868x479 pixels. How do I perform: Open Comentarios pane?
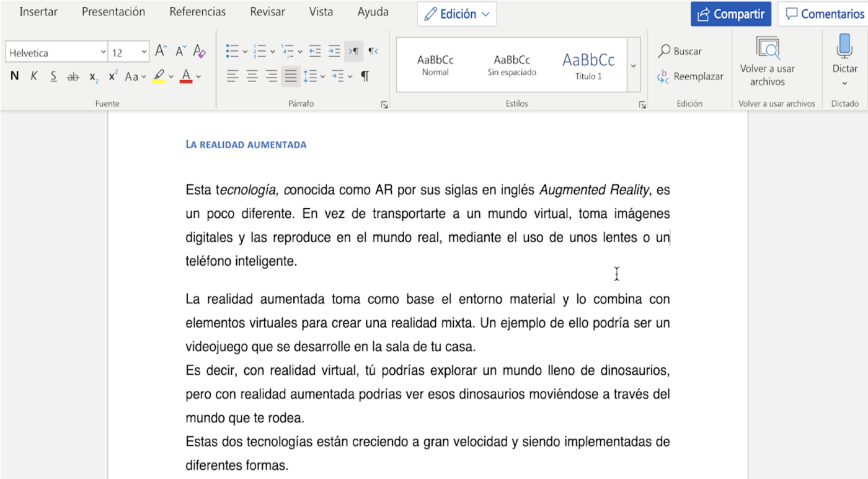point(823,14)
